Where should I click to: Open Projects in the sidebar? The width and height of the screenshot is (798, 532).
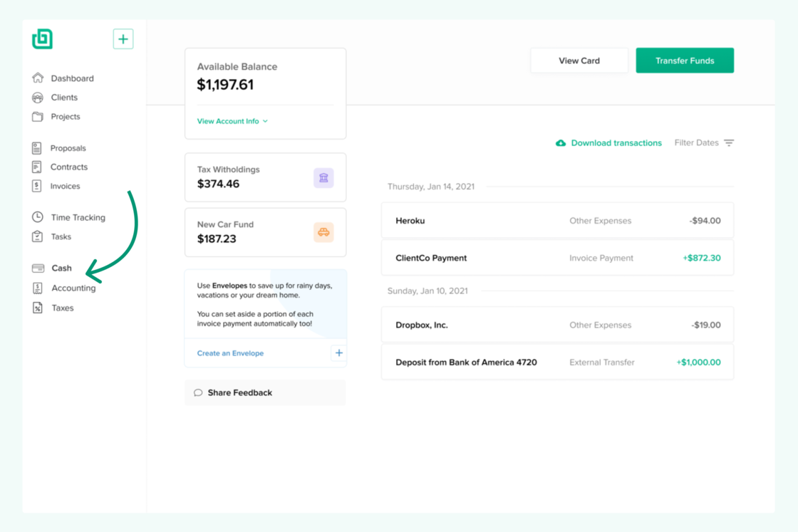(x=65, y=117)
